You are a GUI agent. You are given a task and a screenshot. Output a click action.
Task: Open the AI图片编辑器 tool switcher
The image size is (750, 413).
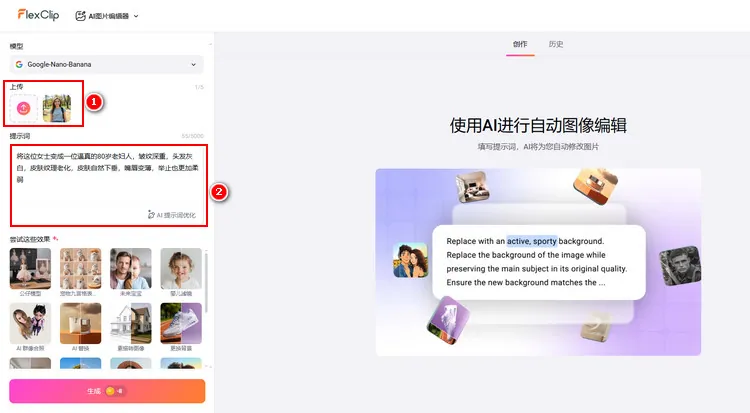(x=107, y=16)
